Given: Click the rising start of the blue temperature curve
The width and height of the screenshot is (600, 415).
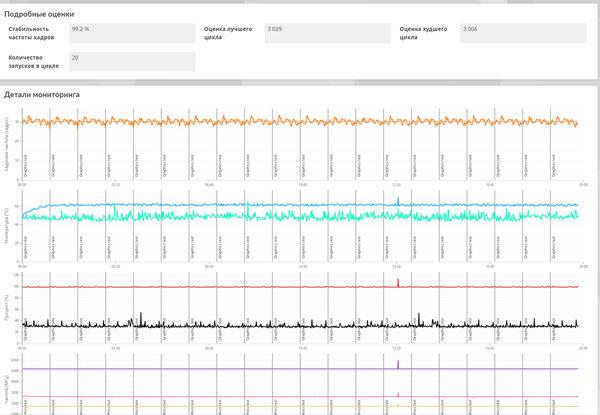Looking at the screenshot, I should [34, 210].
